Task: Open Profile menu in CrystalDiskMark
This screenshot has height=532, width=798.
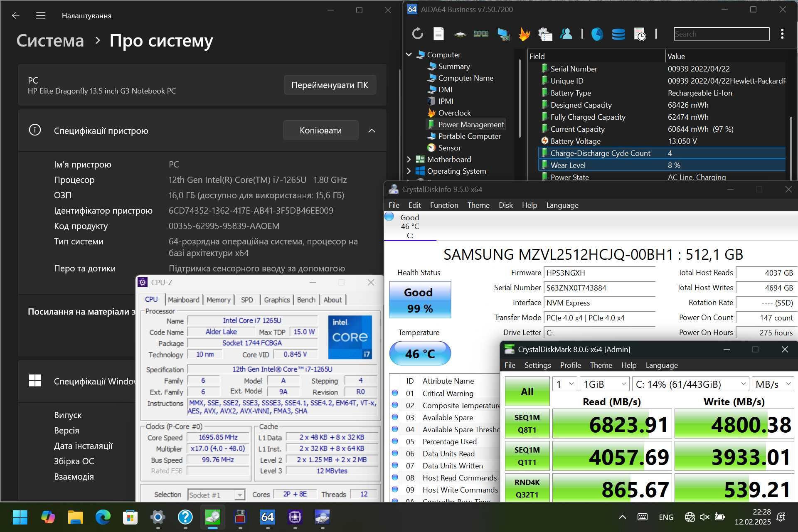Action: (x=570, y=365)
